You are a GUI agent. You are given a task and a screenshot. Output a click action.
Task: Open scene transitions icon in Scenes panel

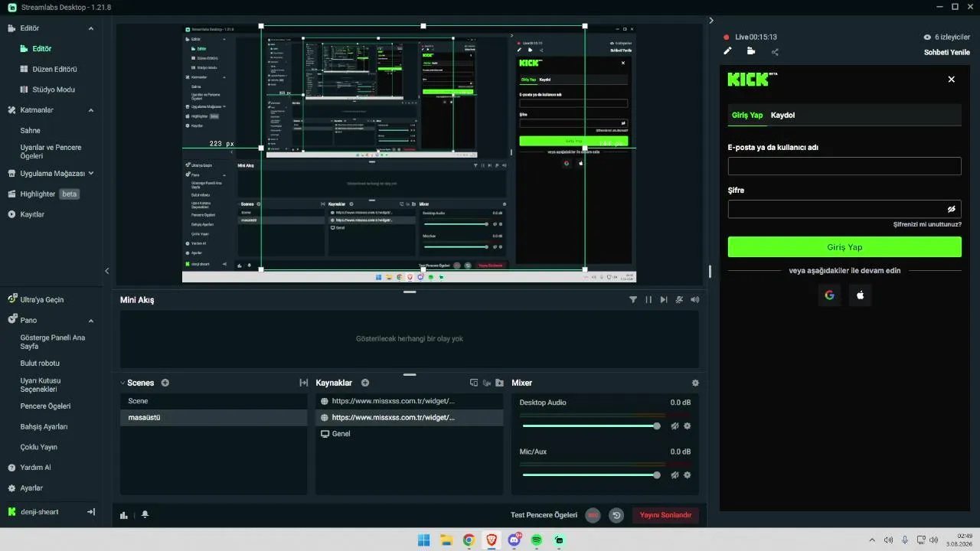click(x=303, y=383)
